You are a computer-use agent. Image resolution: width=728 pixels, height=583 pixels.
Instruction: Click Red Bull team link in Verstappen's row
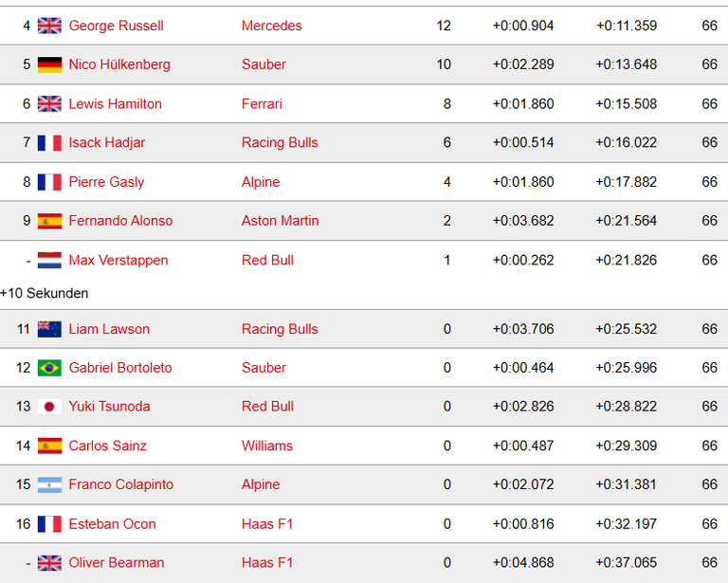coord(267,261)
